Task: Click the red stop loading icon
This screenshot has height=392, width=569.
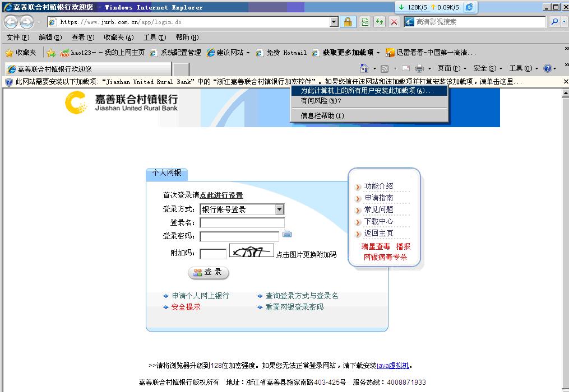Action: coord(394,22)
